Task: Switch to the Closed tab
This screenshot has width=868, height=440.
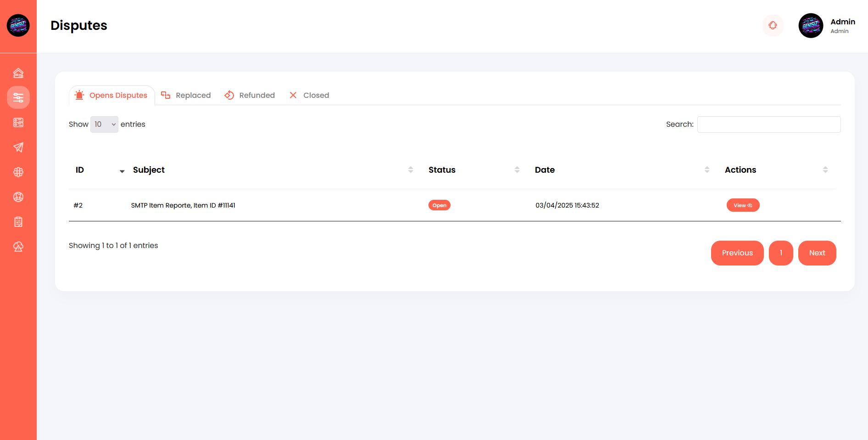Action: click(x=309, y=95)
